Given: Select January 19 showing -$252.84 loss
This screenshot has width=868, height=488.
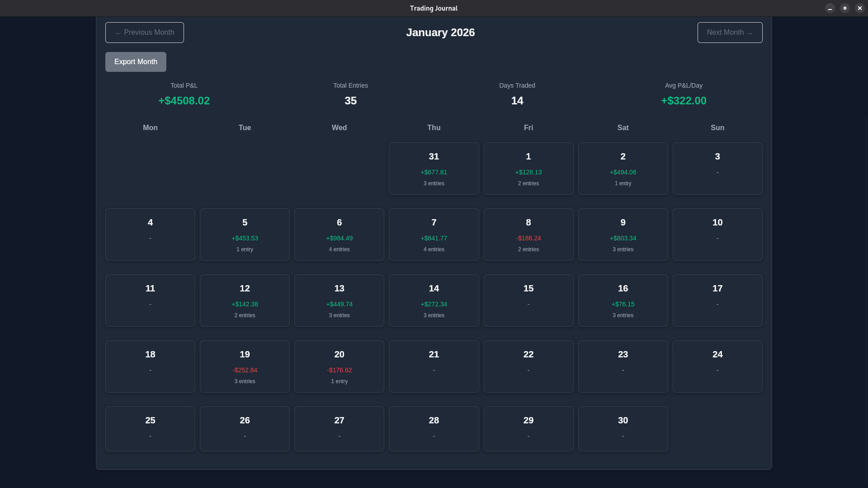Looking at the screenshot, I should point(245,366).
